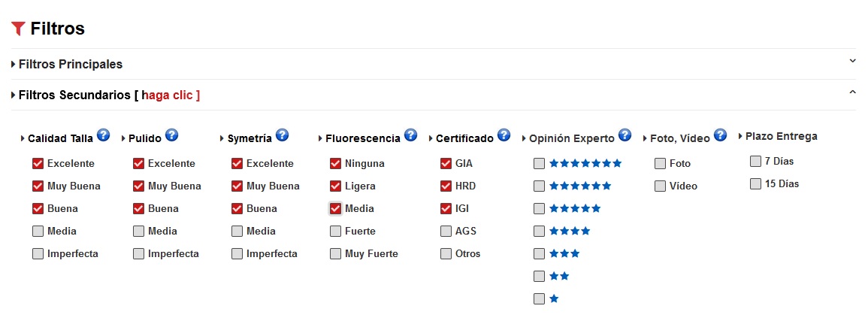The image size is (868, 324).
Task: Uncheck Excelente under Calidad Talla
Action: pos(38,163)
